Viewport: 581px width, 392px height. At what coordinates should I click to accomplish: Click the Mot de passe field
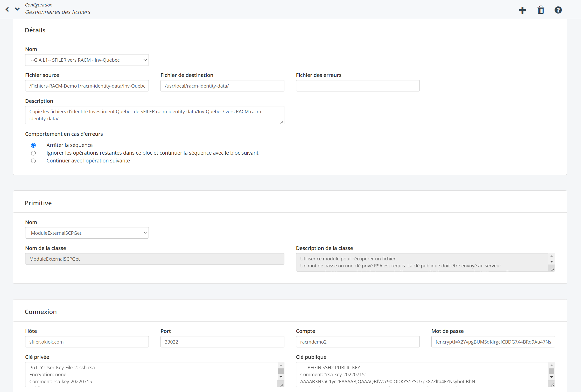click(x=493, y=342)
